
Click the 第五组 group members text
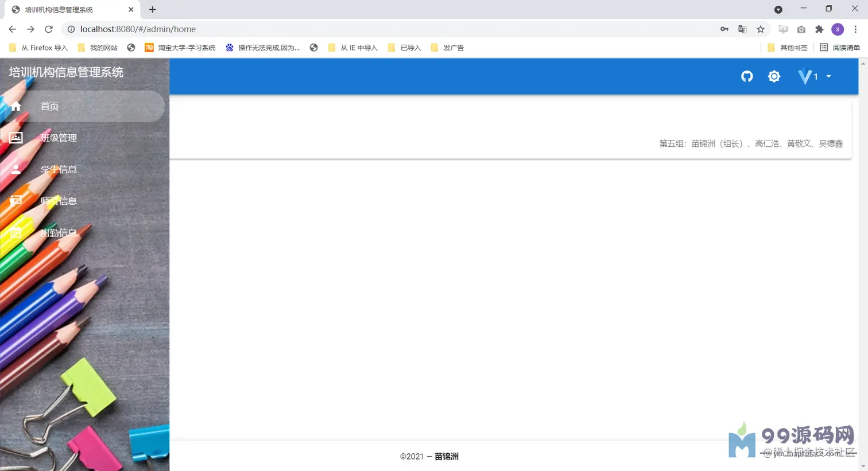751,143
